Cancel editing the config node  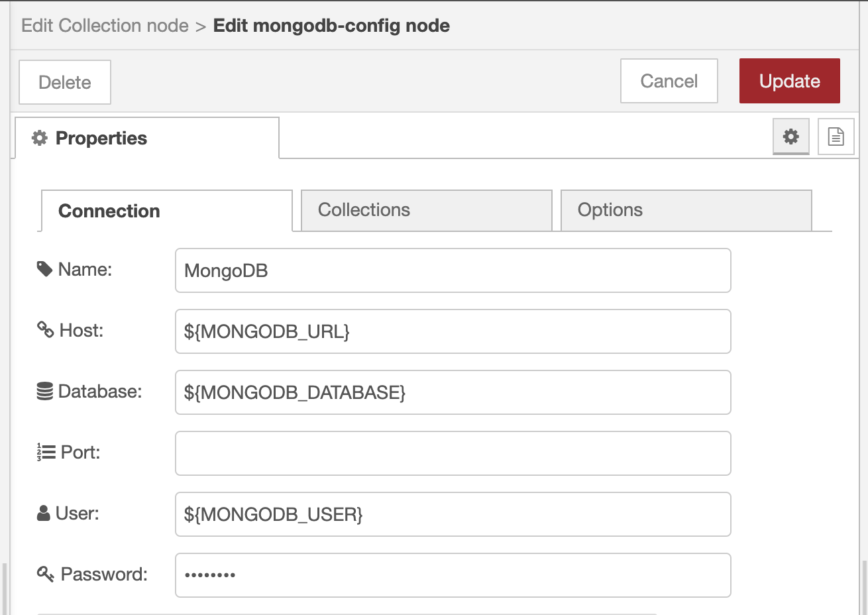[x=669, y=81]
